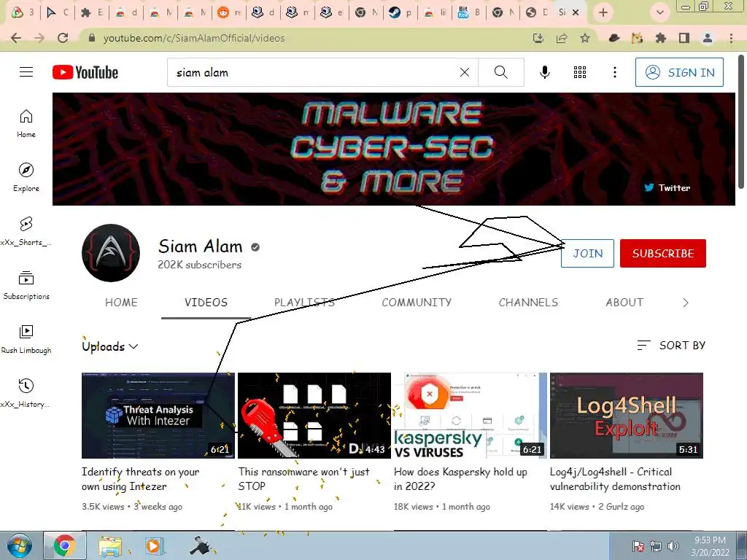This screenshot has width=747, height=560.
Task: Switch to the COMMUNITY tab
Action: [x=417, y=303]
